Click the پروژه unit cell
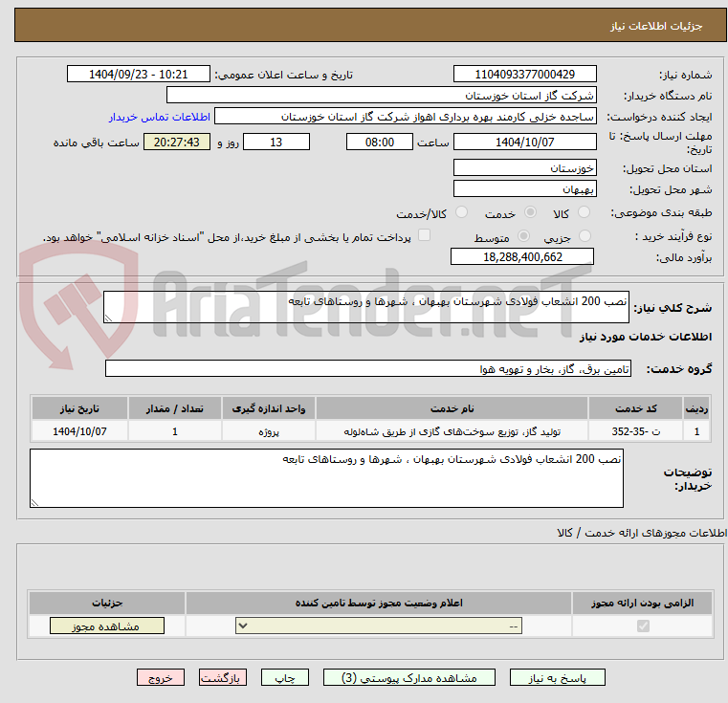 [269, 431]
